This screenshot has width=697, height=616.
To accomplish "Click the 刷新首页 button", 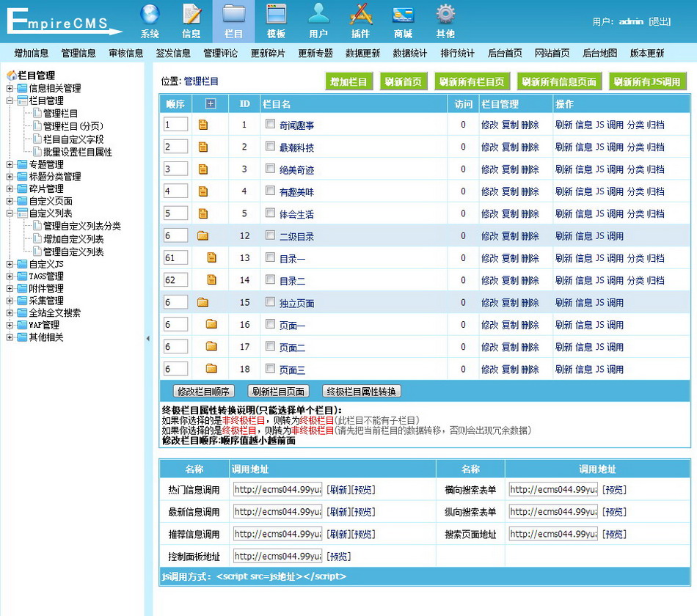I will click(x=404, y=82).
